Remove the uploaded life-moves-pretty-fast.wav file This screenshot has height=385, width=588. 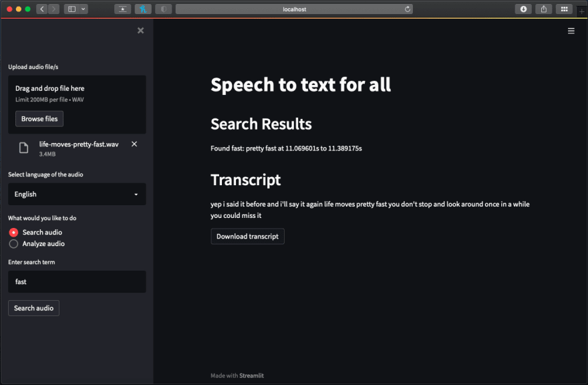pos(134,144)
